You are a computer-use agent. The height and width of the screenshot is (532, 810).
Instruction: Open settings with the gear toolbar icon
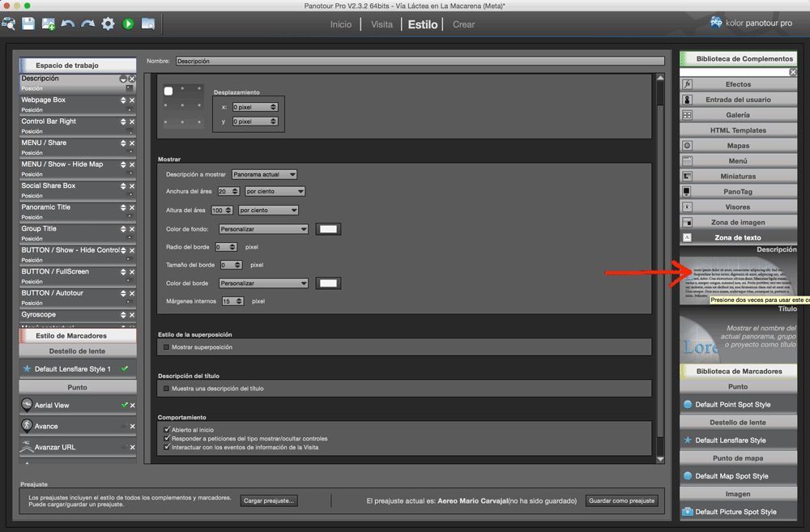[x=108, y=23]
